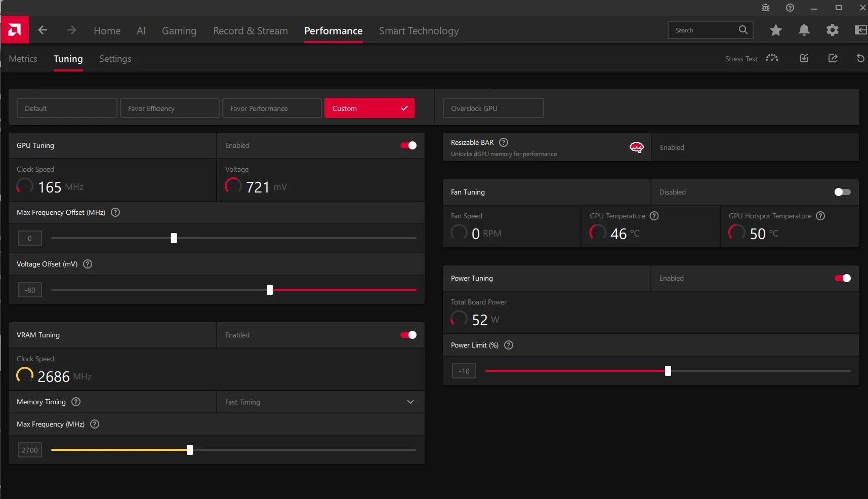Click the VRAM Max Frequency value box 2700

(x=30, y=450)
